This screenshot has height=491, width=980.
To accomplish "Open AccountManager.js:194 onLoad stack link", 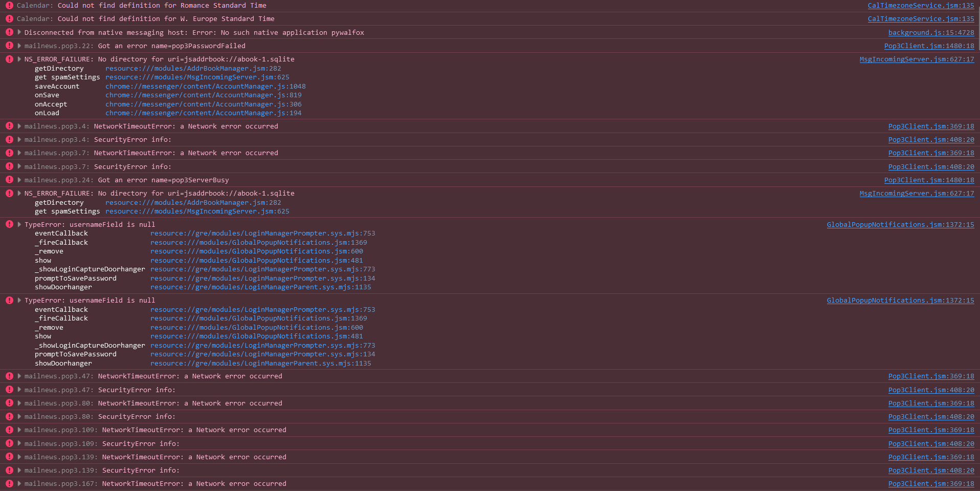I will [x=203, y=113].
